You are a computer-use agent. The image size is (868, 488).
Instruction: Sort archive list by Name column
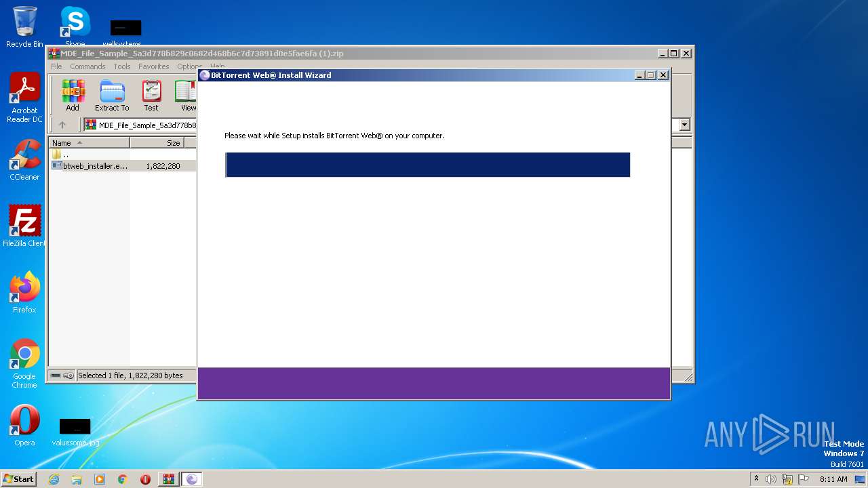click(x=89, y=143)
